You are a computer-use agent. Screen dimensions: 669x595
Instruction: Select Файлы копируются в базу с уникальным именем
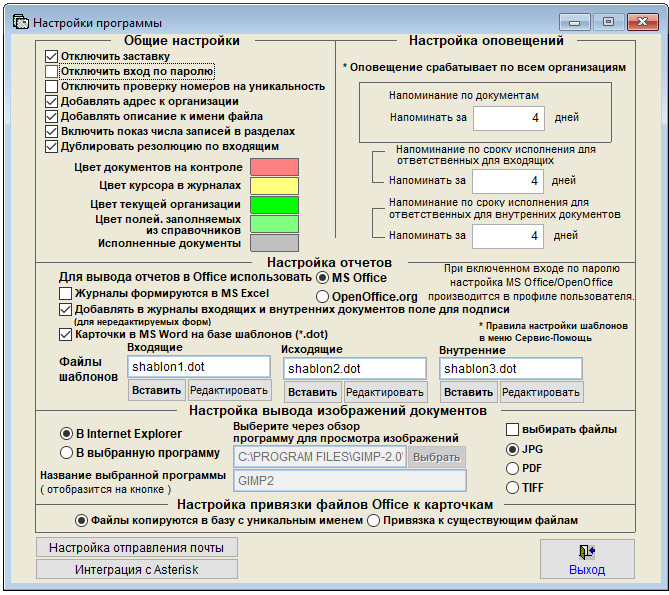81,521
